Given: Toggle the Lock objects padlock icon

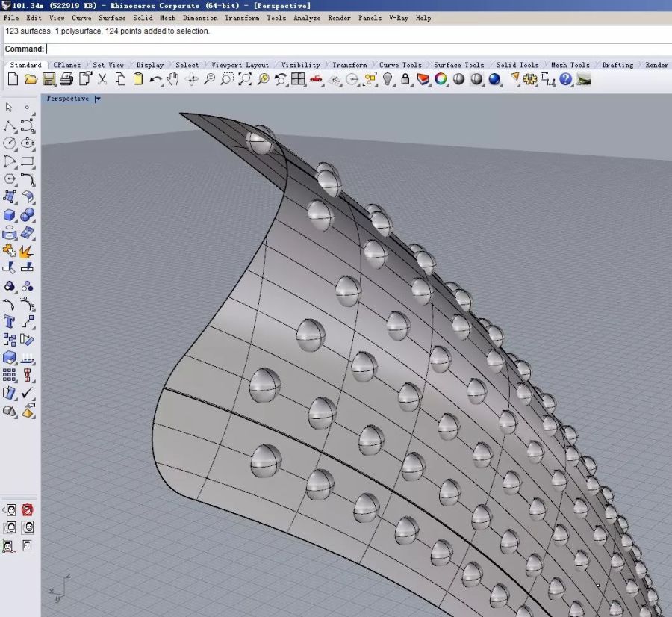Looking at the screenshot, I should click(405, 79).
